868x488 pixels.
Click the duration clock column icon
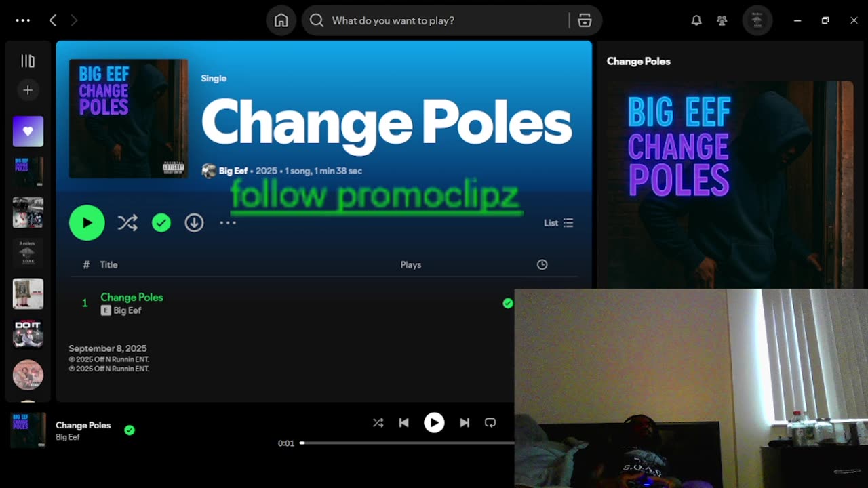pyautogui.click(x=542, y=265)
